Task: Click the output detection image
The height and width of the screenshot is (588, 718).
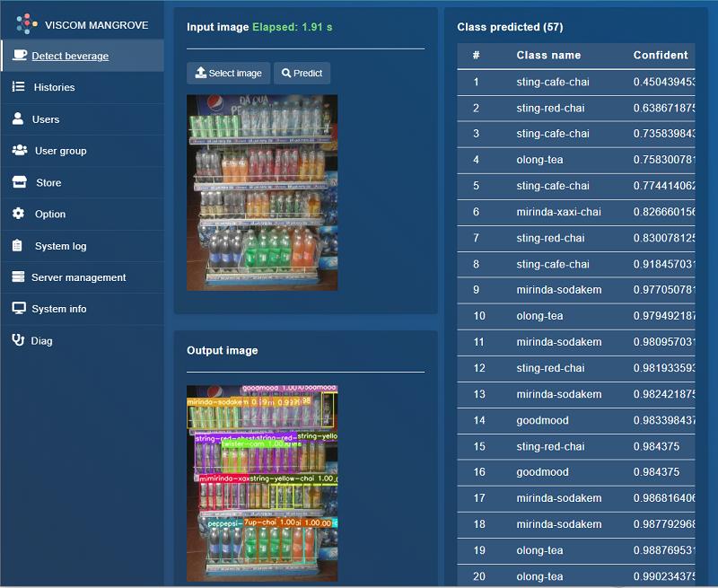Action: point(262,483)
